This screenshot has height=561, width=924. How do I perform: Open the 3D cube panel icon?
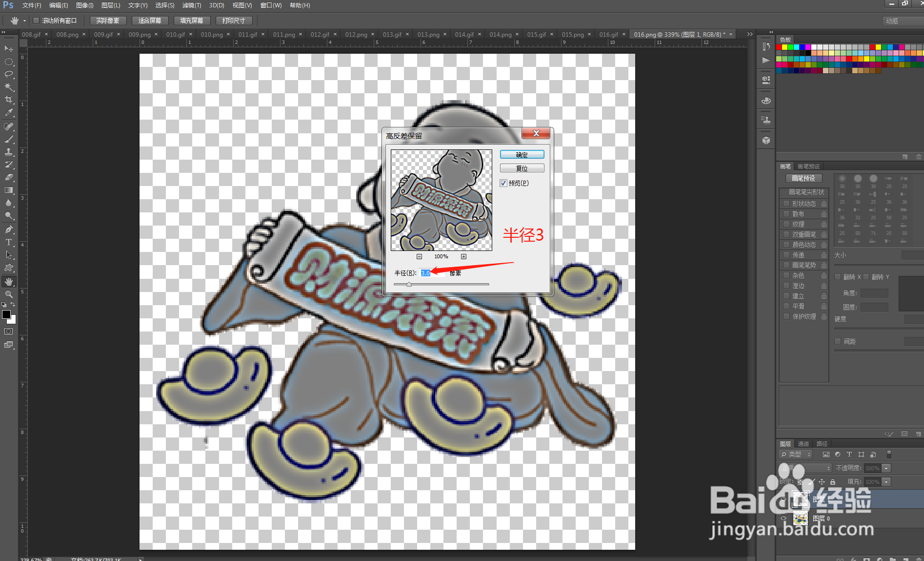[766, 141]
